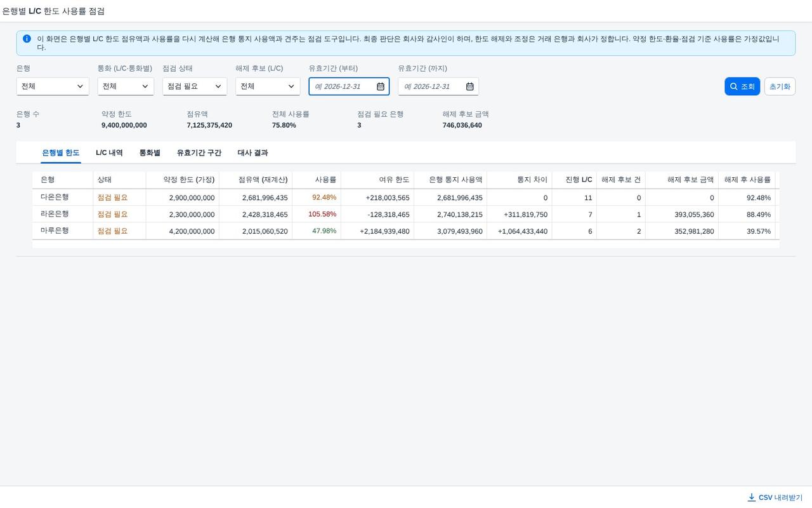Select the 유효기간 구간 tab

pyautogui.click(x=199, y=153)
